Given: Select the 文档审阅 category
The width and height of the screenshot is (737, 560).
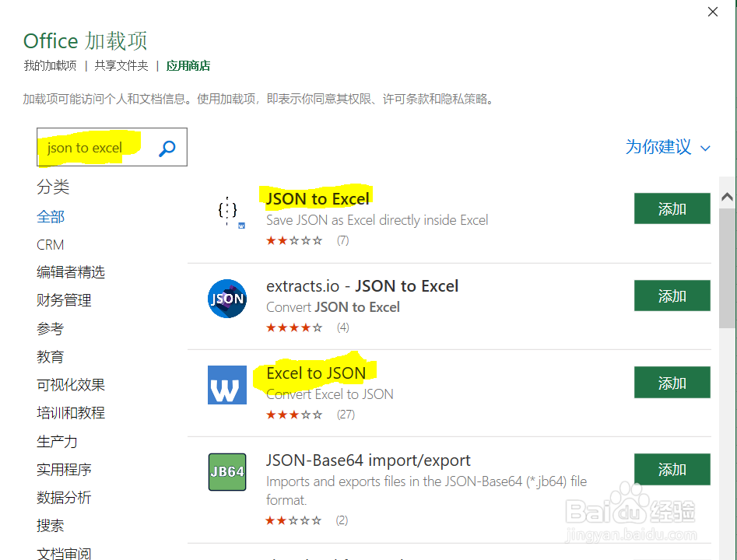Looking at the screenshot, I should click(64, 553).
